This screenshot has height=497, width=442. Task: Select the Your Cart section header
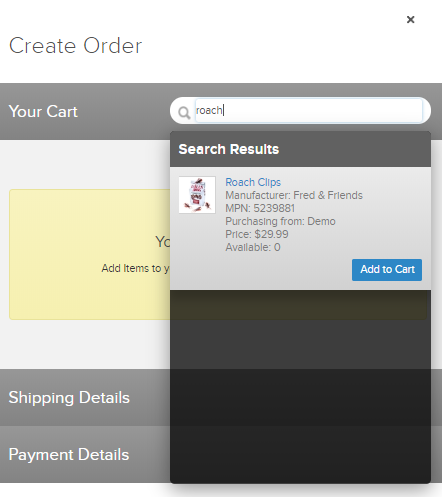pyautogui.click(x=43, y=111)
